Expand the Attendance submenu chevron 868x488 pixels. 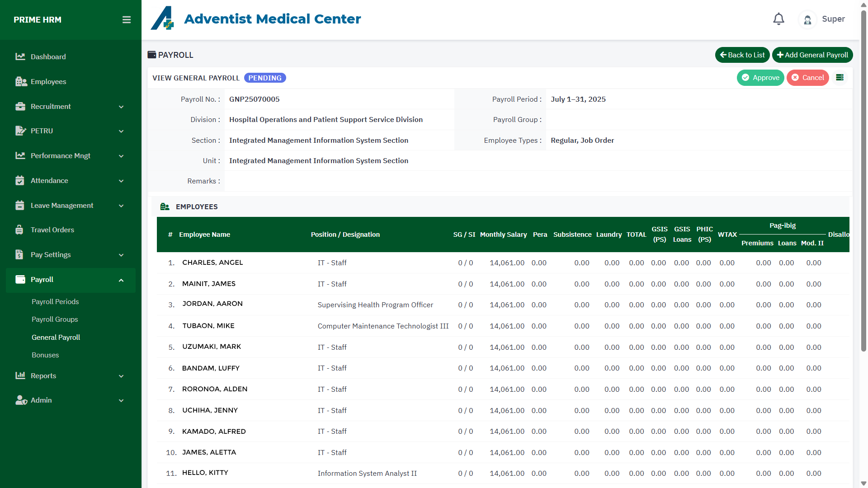(x=121, y=181)
